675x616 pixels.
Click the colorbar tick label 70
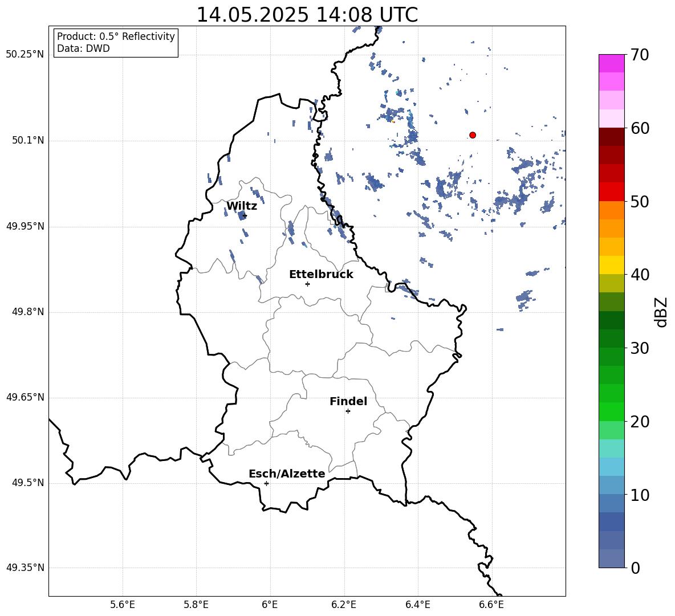(x=640, y=55)
